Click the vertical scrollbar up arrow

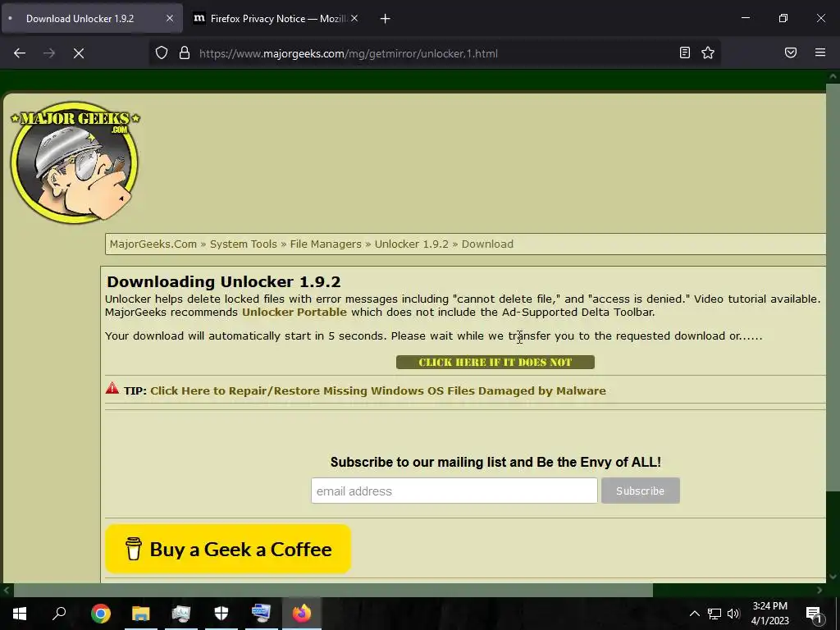pos(833,76)
